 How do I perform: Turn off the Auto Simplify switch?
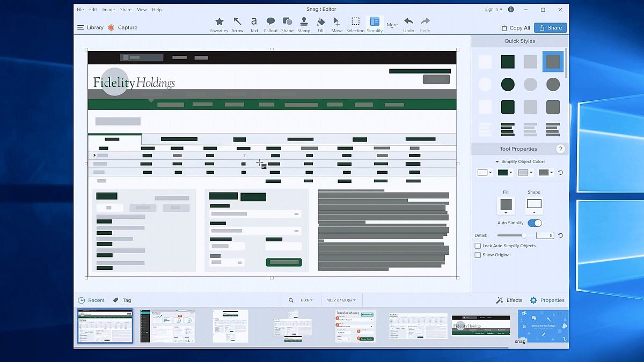tap(535, 223)
